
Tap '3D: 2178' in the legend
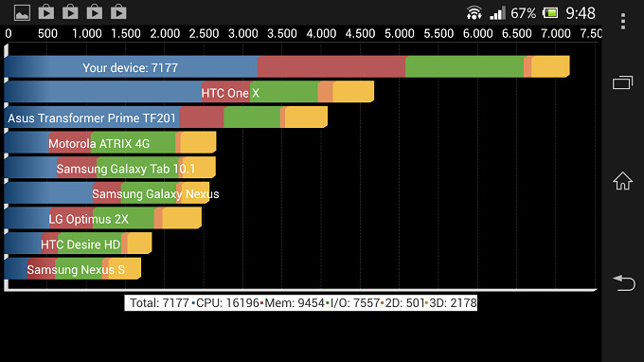point(453,303)
